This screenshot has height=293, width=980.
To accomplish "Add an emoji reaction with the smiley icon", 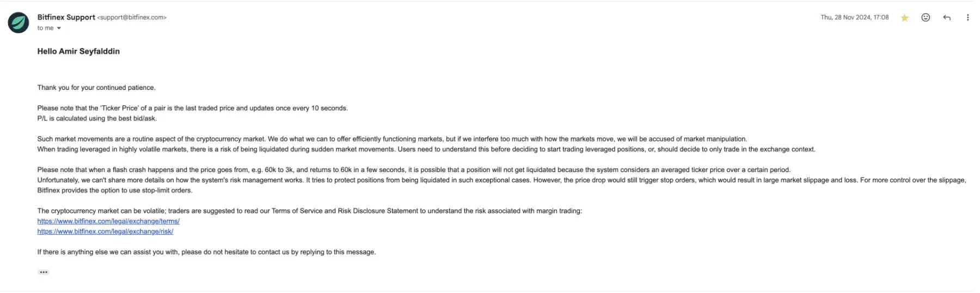I will [926, 17].
